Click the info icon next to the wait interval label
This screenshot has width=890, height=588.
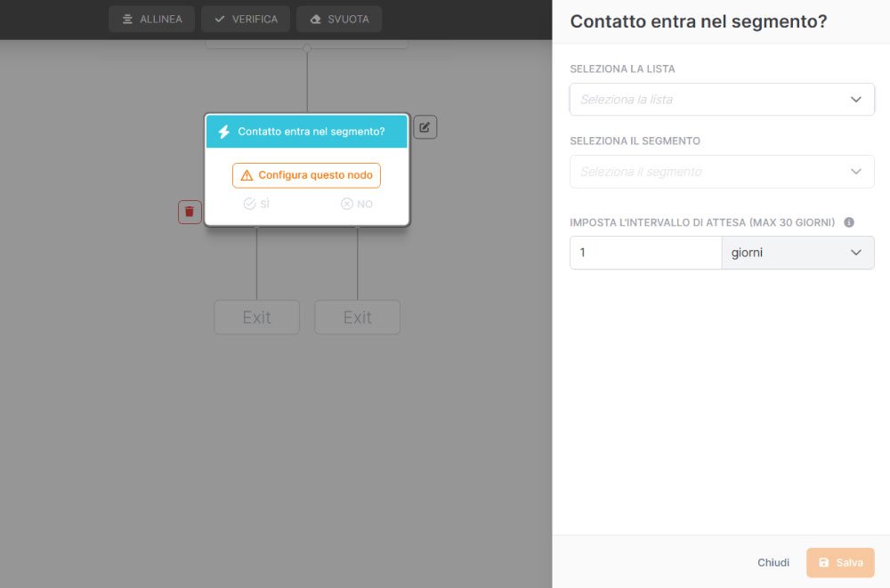click(x=849, y=222)
